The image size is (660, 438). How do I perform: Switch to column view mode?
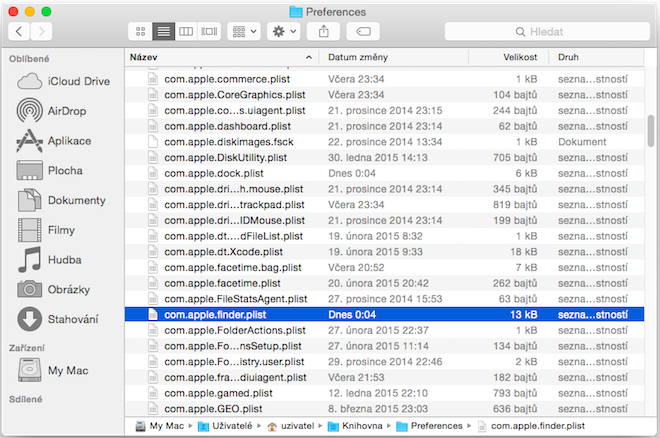click(185, 32)
